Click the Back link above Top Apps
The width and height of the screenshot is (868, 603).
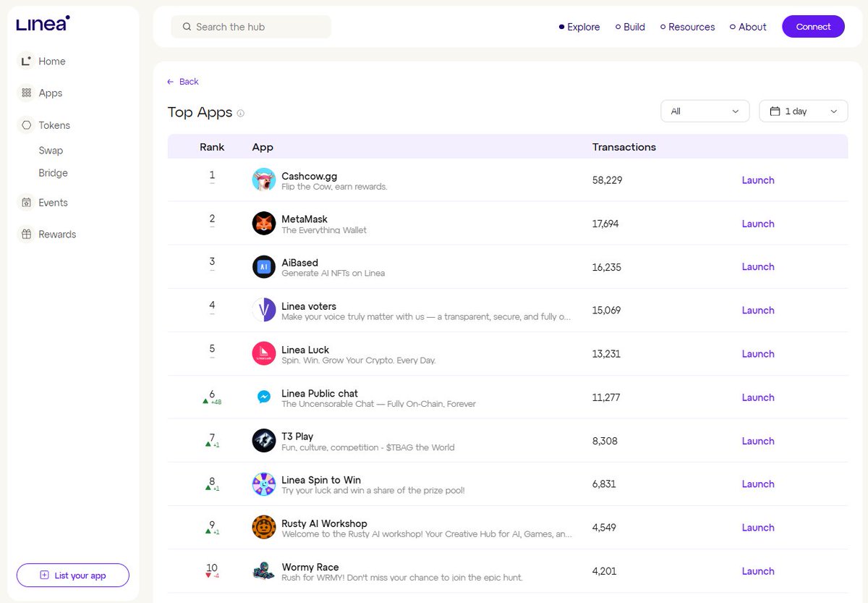tap(182, 81)
